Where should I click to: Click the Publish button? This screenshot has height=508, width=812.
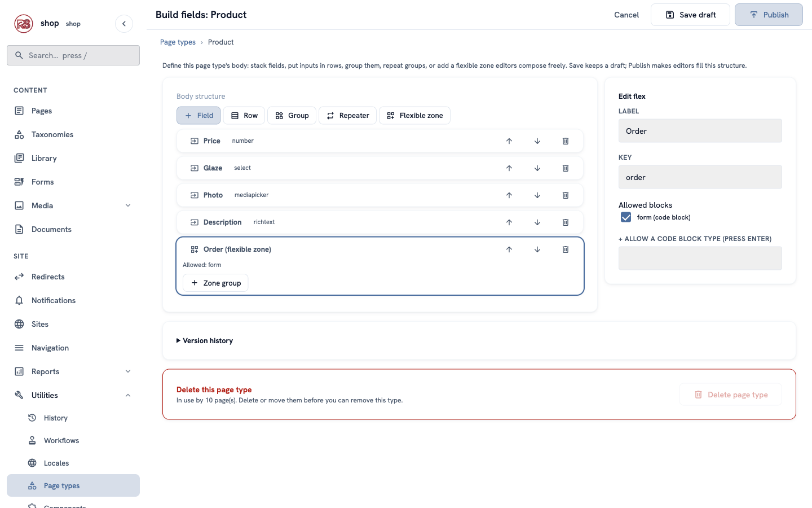[x=769, y=15]
